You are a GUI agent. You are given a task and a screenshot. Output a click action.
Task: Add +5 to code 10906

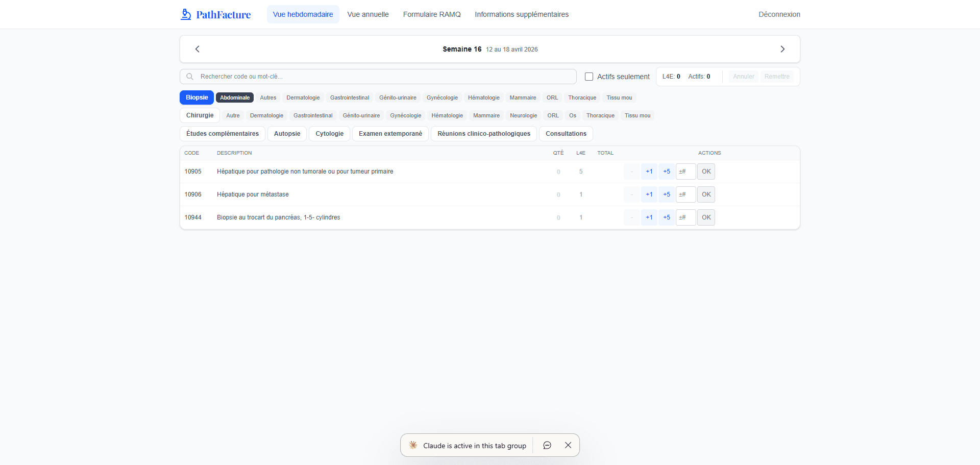(666, 194)
